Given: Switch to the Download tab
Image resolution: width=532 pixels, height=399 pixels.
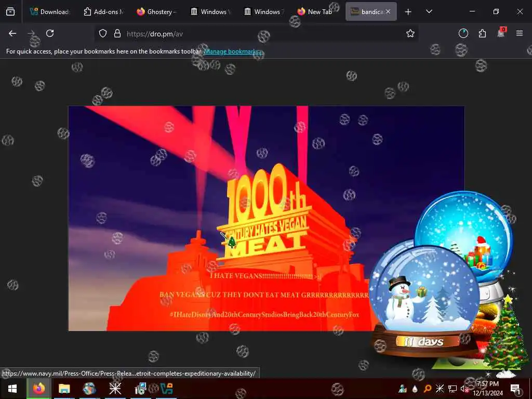Looking at the screenshot, I should pyautogui.click(x=49, y=11).
